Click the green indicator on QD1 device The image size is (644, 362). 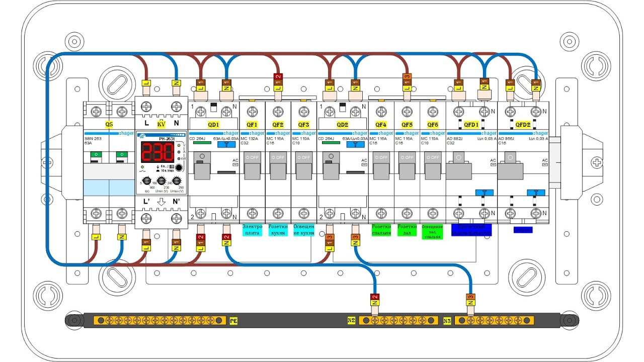coord(202,143)
